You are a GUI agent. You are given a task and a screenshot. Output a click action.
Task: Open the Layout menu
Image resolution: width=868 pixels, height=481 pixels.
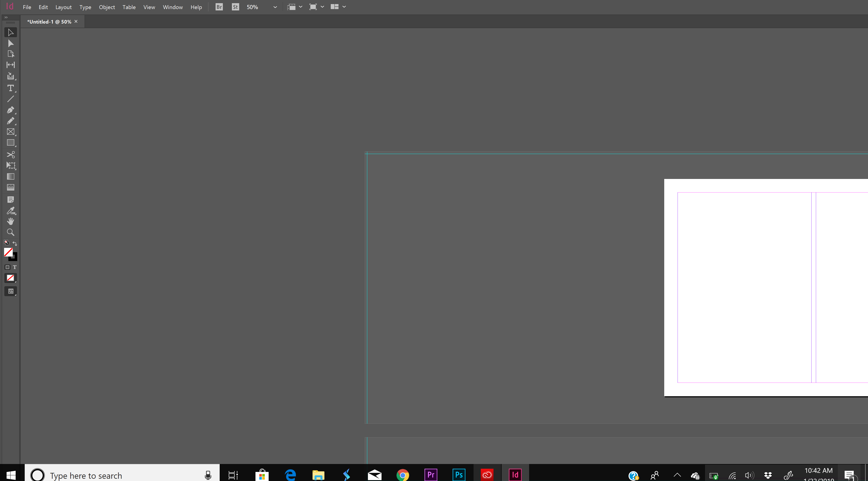pos(63,7)
